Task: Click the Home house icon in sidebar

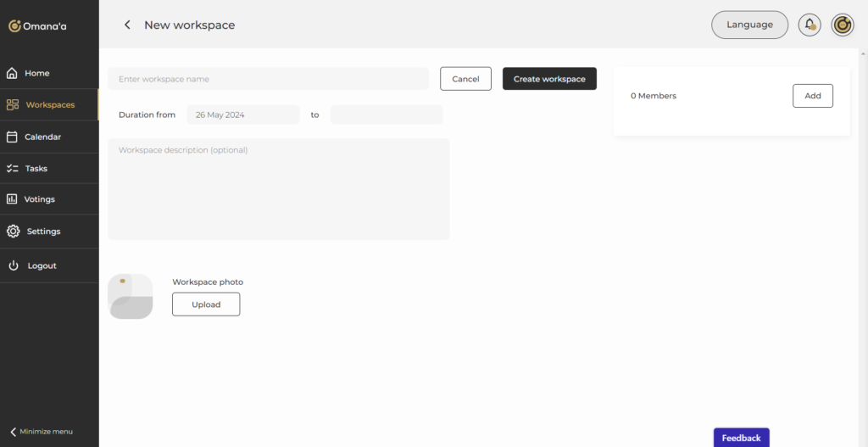Action: pos(12,73)
